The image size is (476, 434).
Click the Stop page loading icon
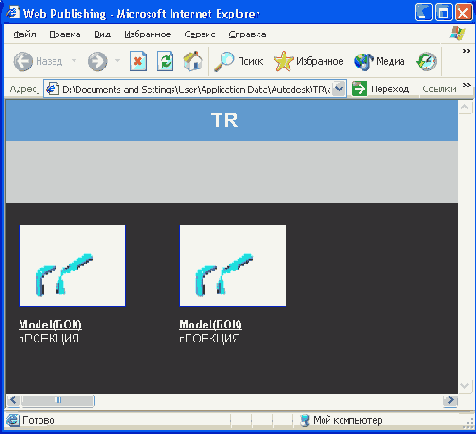pyautogui.click(x=138, y=61)
